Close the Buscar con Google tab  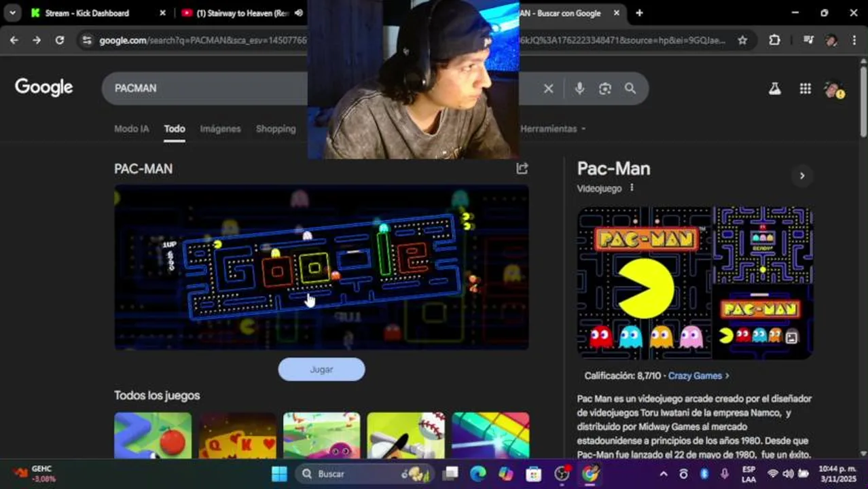tap(617, 13)
